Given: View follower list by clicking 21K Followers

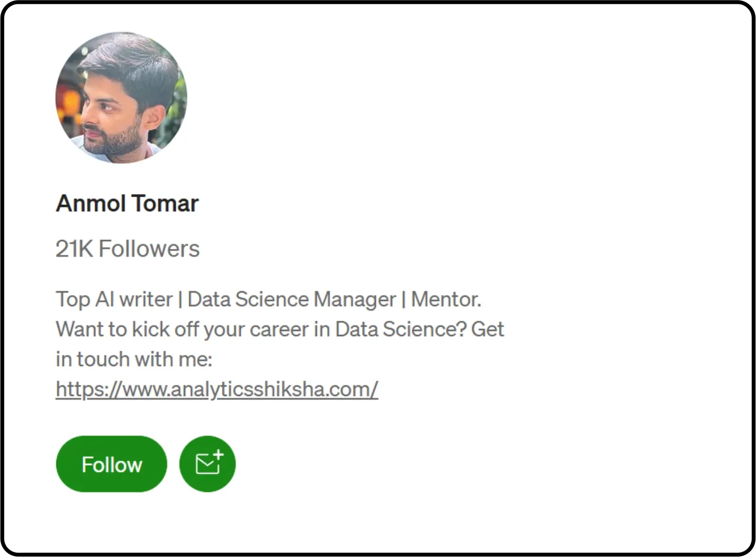Looking at the screenshot, I should [128, 248].
